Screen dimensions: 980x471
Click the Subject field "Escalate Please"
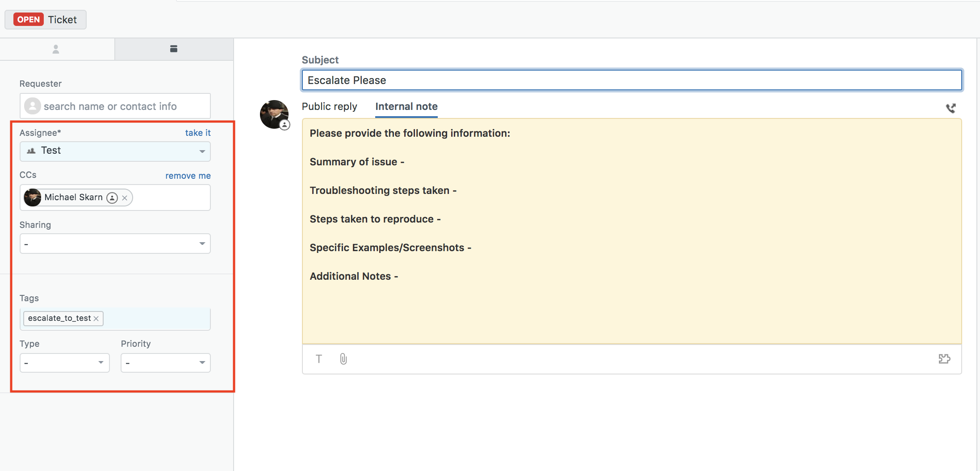632,80
